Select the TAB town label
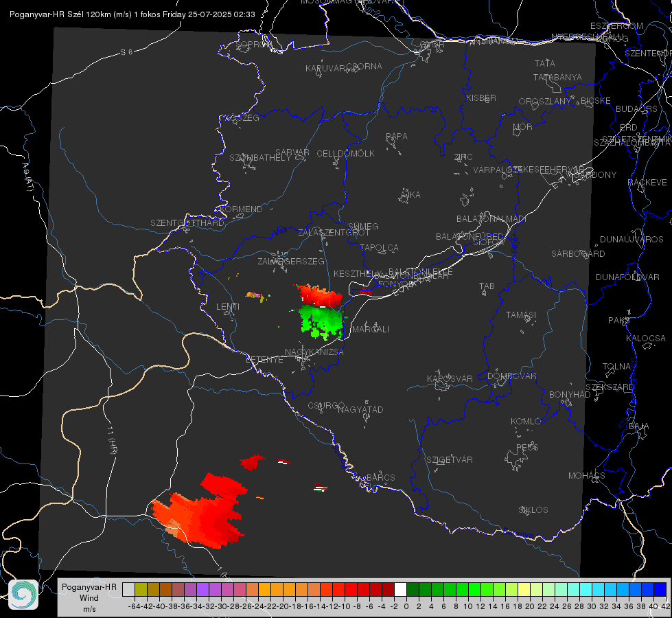Viewport: 672px width, 618px height. tap(487, 286)
